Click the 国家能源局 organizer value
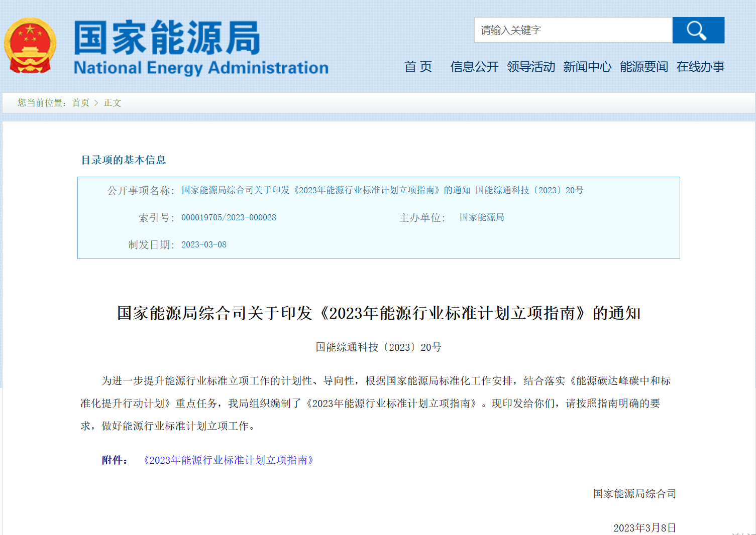Viewport: 756px width, 535px height. (482, 217)
